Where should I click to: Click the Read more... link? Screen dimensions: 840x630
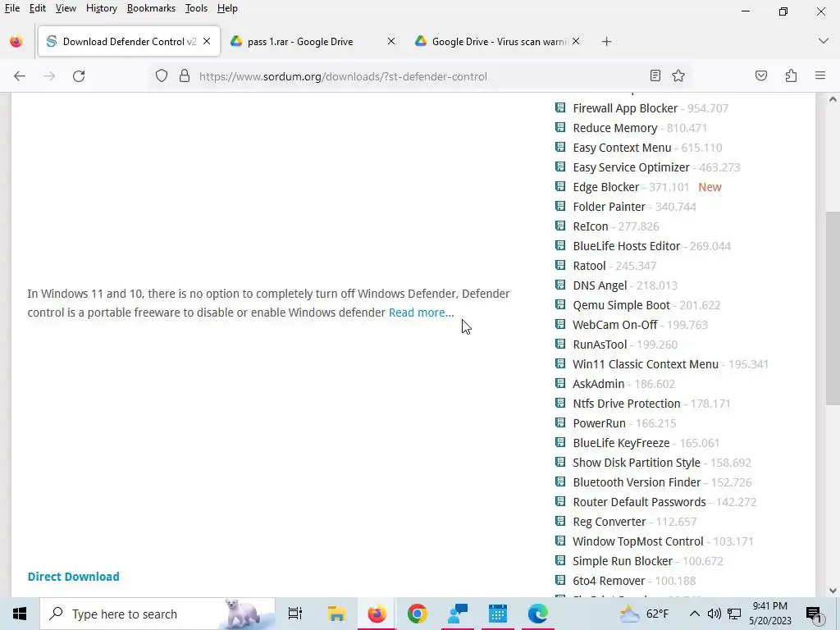click(421, 313)
